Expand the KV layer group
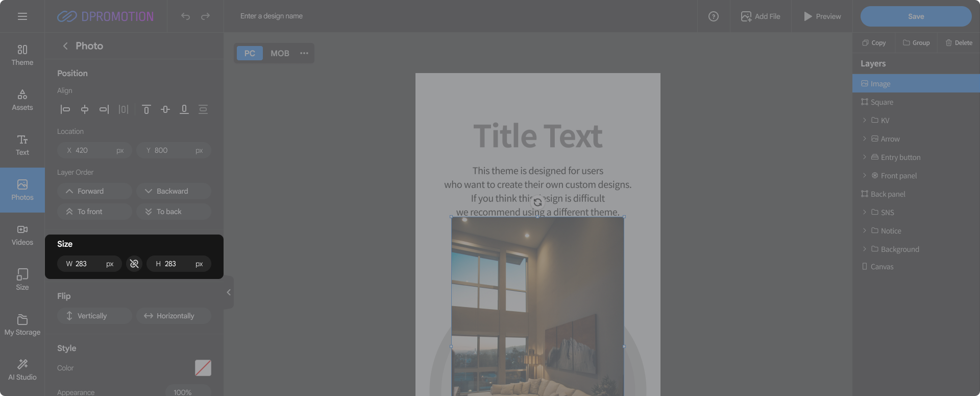Viewport: 980px width, 396px height. pyautogui.click(x=864, y=121)
